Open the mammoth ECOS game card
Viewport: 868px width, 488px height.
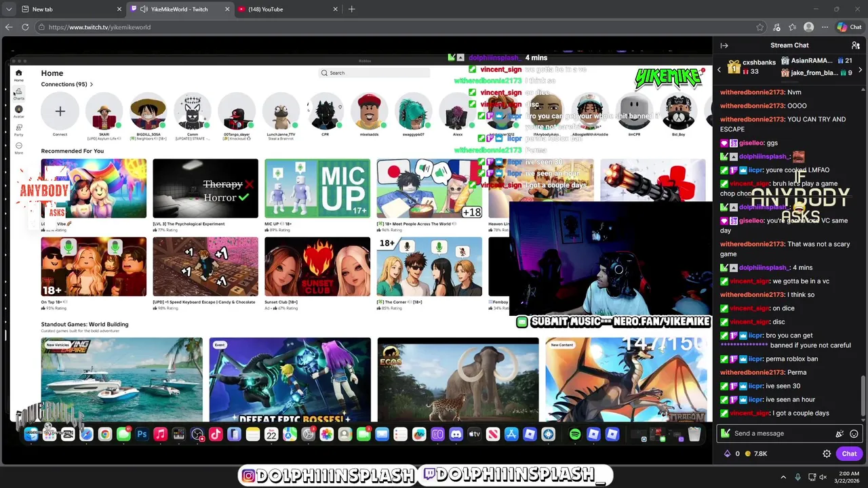point(458,380)
